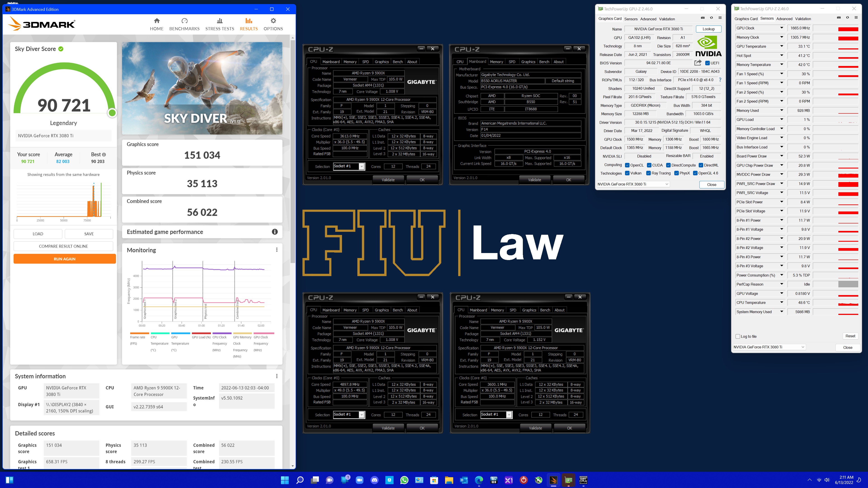
Task: Switch to the Advanced tab in the GPU-Z Graphics Card window
Action: pyautogui.click(x=648, y=19)
